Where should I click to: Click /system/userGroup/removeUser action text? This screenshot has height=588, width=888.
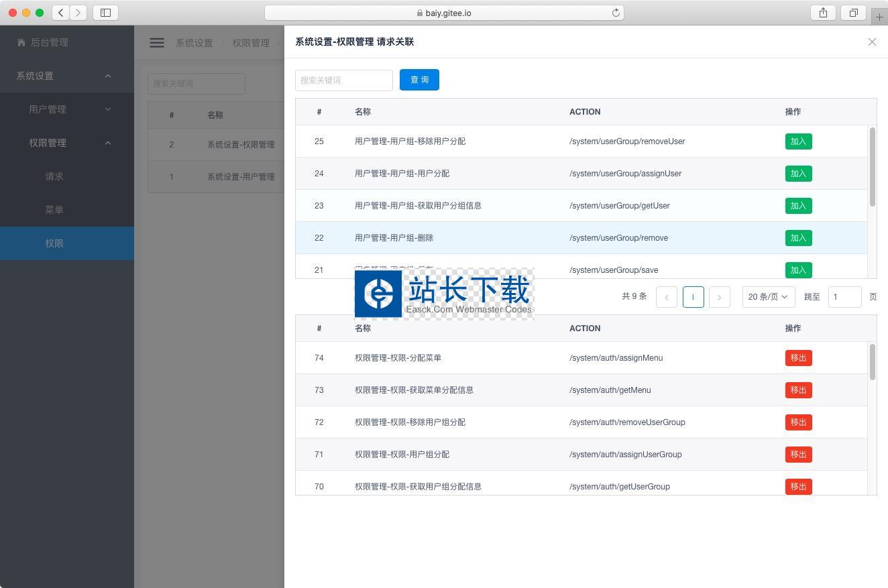pyautogui.click(x=627, y=141)
